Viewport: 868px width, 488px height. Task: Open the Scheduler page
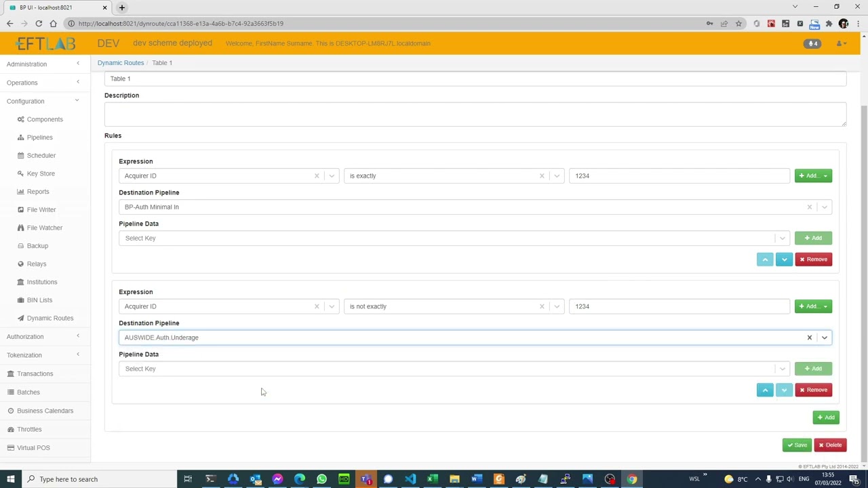(x=41, y=155)
